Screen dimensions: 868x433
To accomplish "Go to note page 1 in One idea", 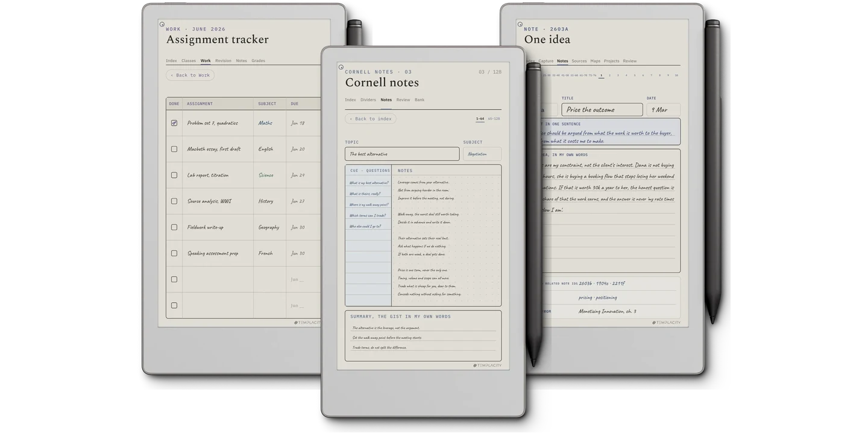I will (601, 75).
